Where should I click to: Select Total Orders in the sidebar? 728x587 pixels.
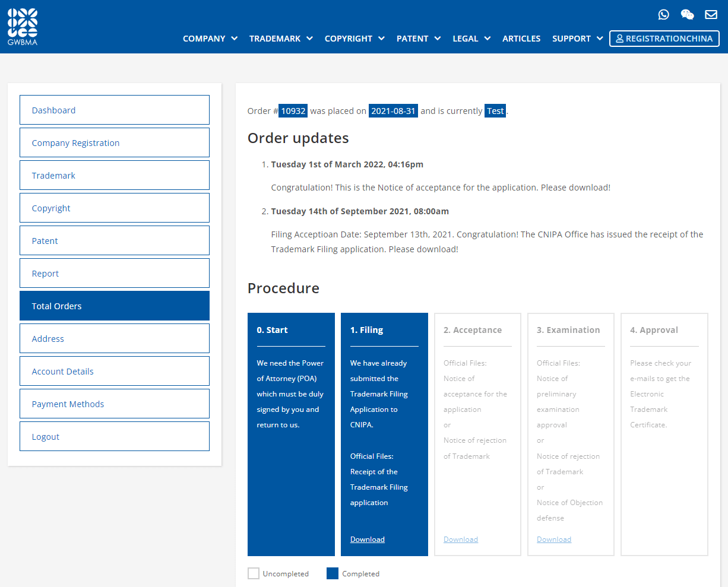[115, 306]
